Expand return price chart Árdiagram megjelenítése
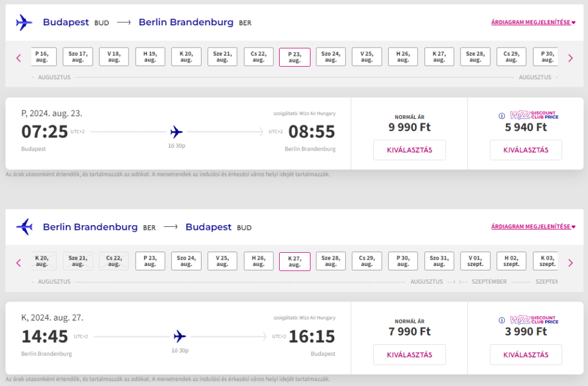Screen dimensions: 588x386 click(533, 226)
